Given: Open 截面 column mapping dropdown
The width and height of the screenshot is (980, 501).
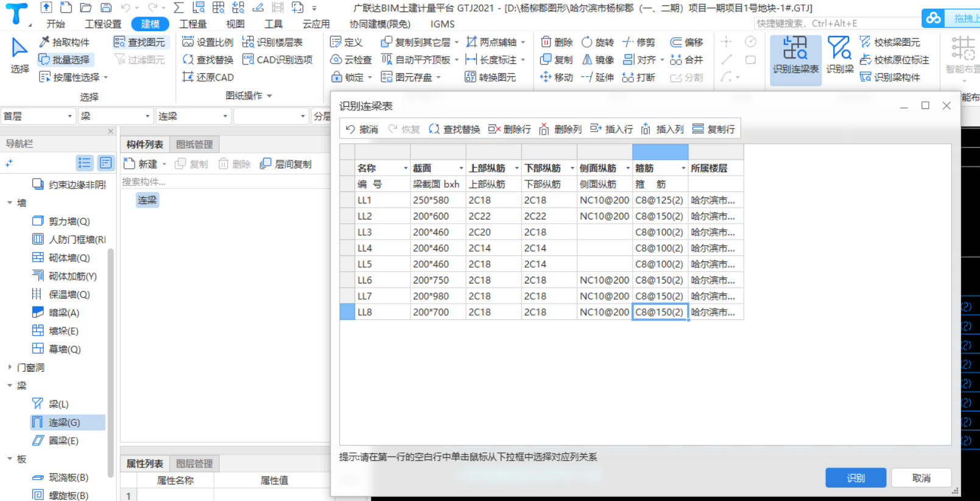Looking at the screenshot, I should pos(461,168).
